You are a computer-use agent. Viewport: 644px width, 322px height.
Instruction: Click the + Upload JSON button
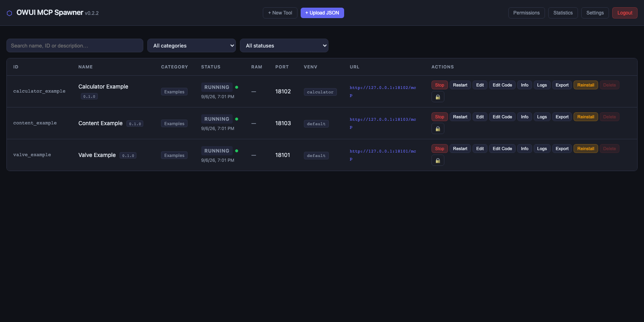click(x=322, y=13)
